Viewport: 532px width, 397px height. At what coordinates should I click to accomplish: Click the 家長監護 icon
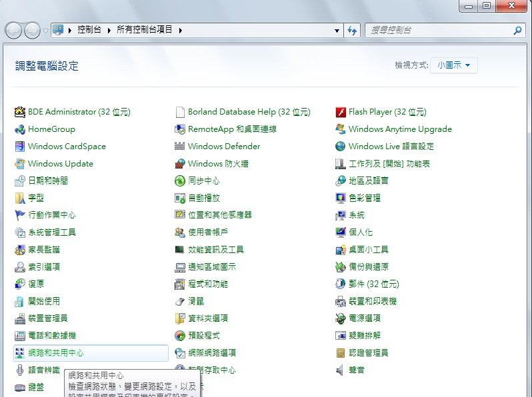tap(20, 250)
